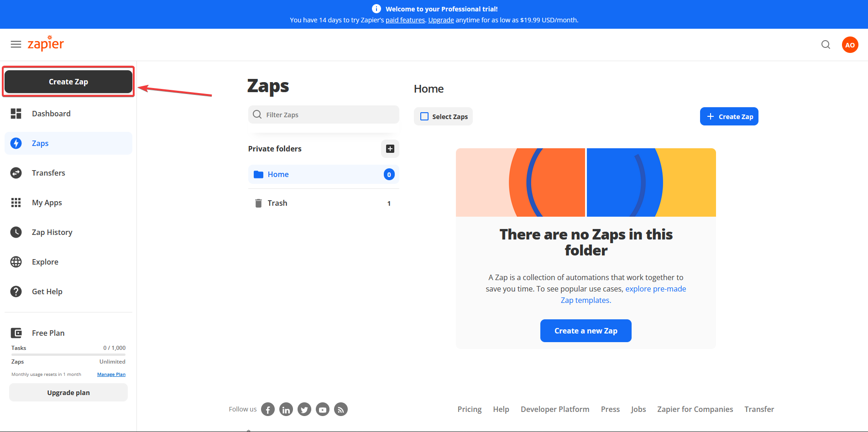Image resolution: width=868 pixels, height=432 pixels.
Task: Open My Apps section
Action: tap(68, 203)
